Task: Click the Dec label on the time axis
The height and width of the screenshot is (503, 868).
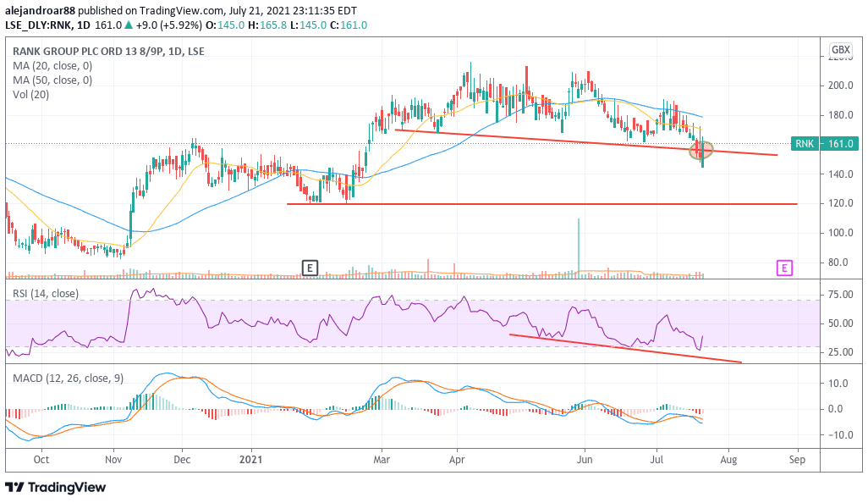Action: coord(182,460)
